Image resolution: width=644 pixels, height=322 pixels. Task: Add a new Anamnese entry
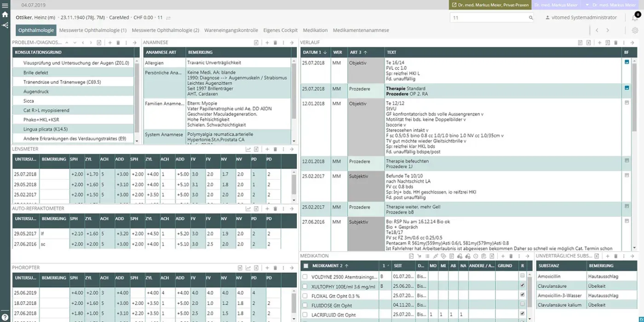tap(267, 42)
